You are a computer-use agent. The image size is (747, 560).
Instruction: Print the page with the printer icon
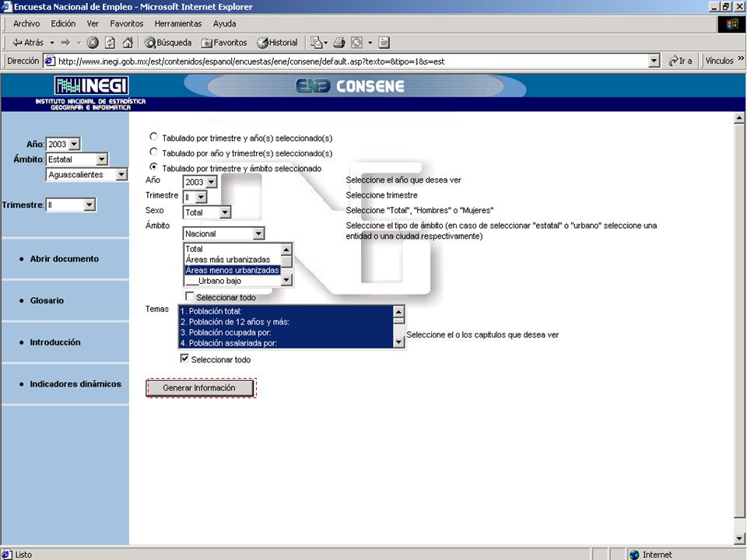pos(338,43)
